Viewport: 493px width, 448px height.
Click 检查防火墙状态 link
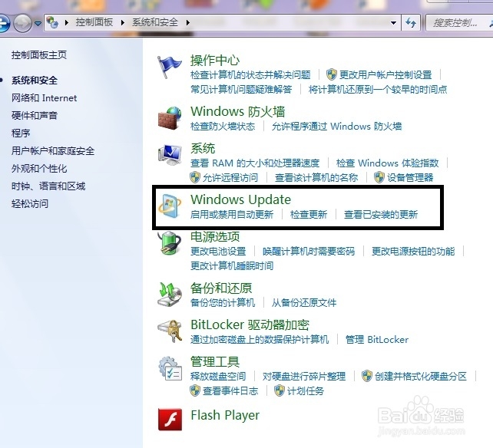pos(223,127)
